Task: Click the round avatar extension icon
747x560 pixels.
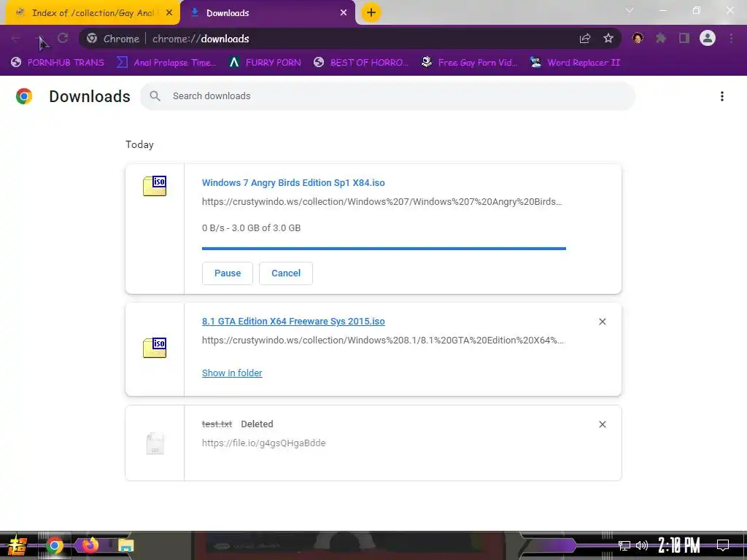Action: [638, 39]
